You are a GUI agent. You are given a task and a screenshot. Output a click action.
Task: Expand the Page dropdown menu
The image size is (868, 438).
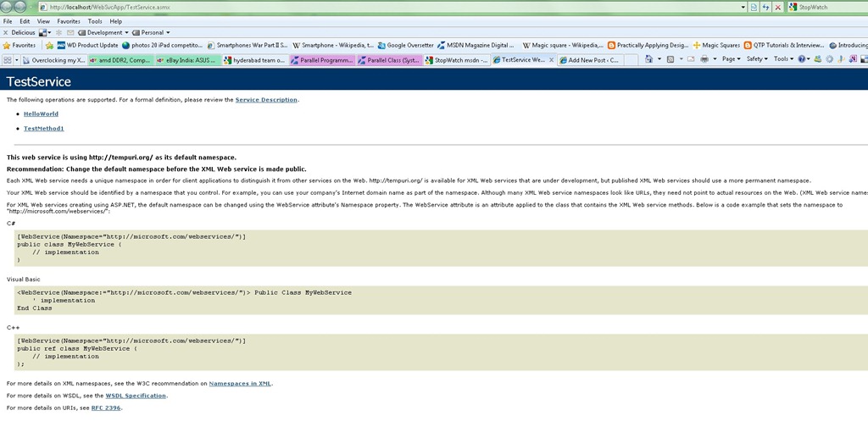[731, 59]
